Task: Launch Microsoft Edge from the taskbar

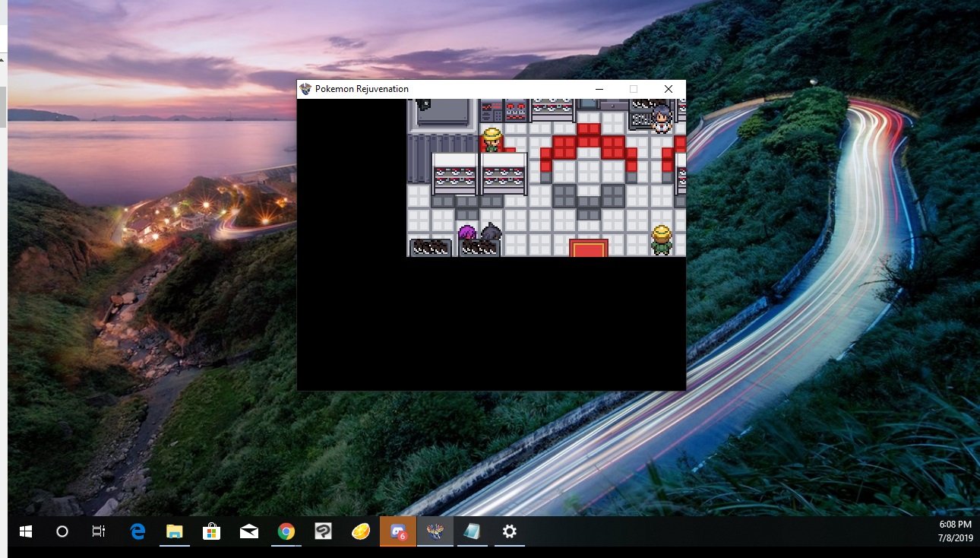Action: (x=138, y=532)
